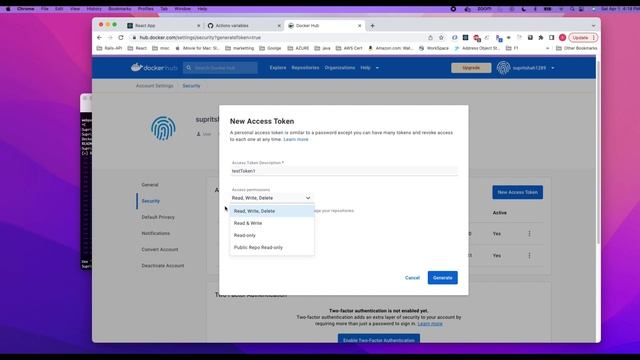The width and height of the screenshot is (640, 360).
Task: Click the two-factor Learn more link
Action: pyautogui.click(x=430, y=324)
